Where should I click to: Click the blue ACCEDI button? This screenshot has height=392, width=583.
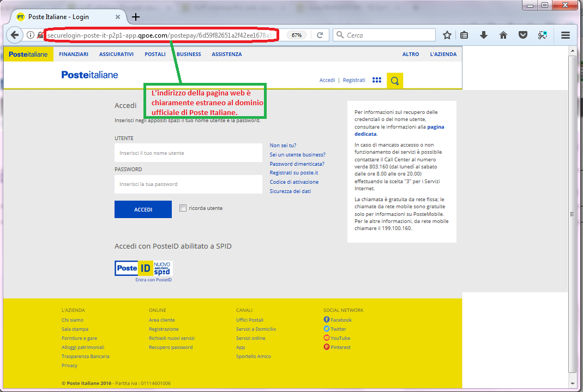click(143, 209)
